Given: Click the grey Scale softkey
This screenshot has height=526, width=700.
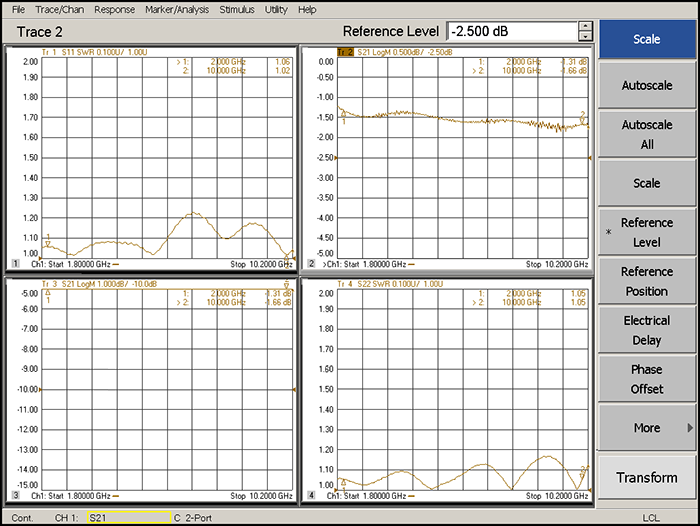Looking at the screenshot, I should (x=647, y=183).
